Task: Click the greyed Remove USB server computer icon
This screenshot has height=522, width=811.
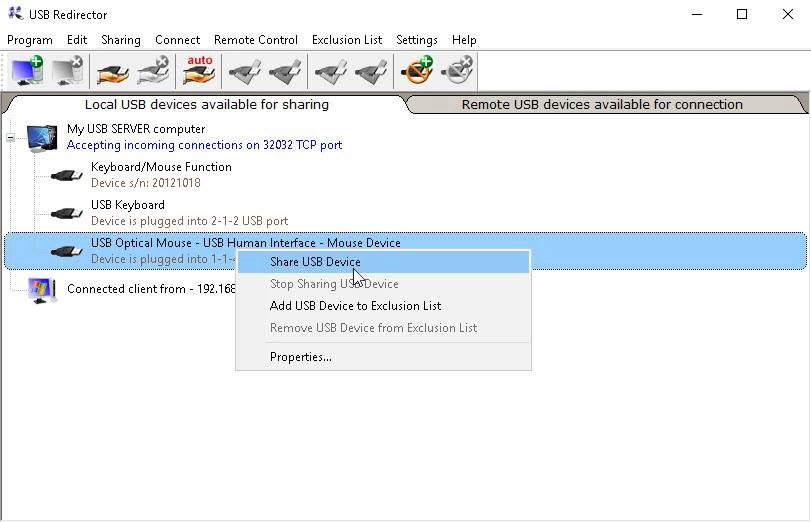Action: (x=68, y=70)
